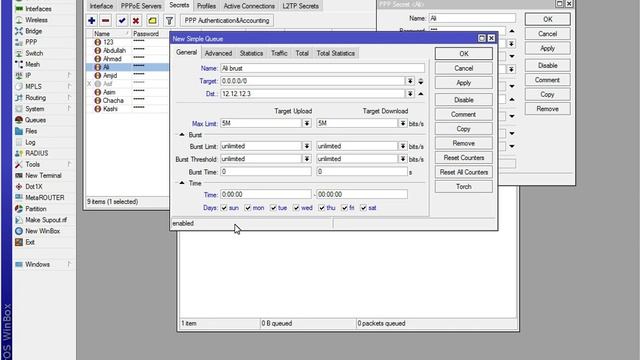
Task: Click the yellow Comment note icon
Action: (x=152, y=20)
